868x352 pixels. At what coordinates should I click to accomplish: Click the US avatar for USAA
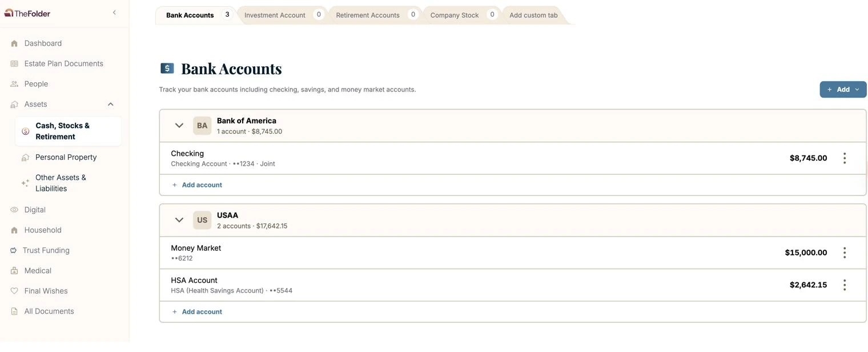[x=202, y=221]
